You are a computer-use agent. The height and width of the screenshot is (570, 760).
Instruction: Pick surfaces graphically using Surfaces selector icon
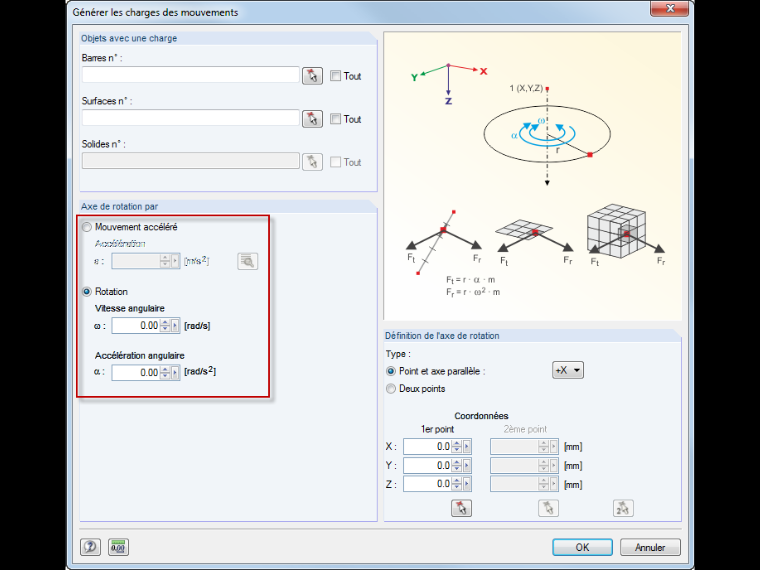pyautogui.click(x=312, y=119)
